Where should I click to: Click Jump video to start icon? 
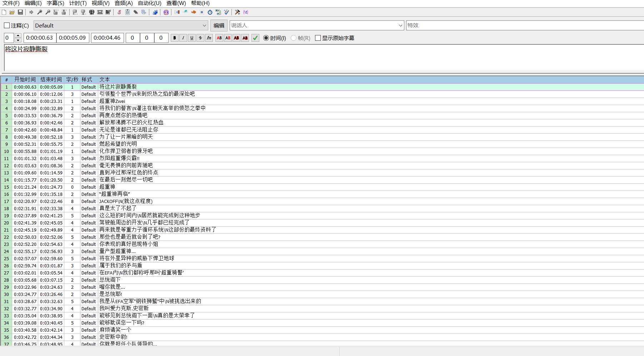coord(56,12)
